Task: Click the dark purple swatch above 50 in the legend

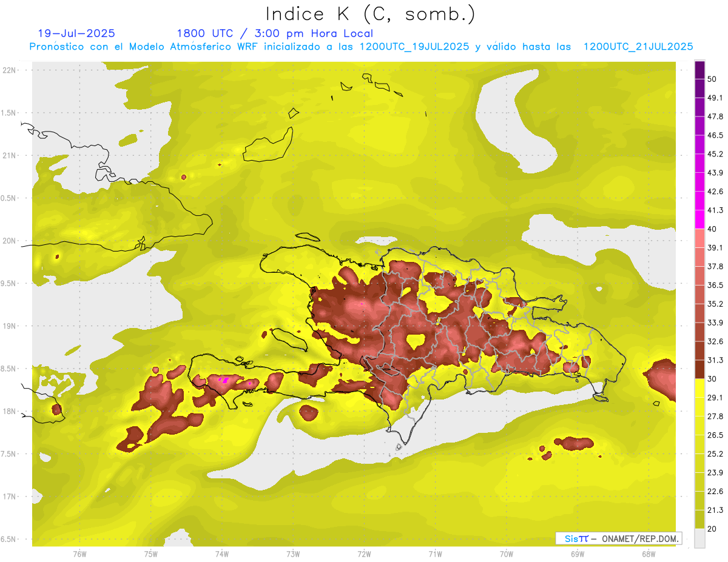Action: 699,70
